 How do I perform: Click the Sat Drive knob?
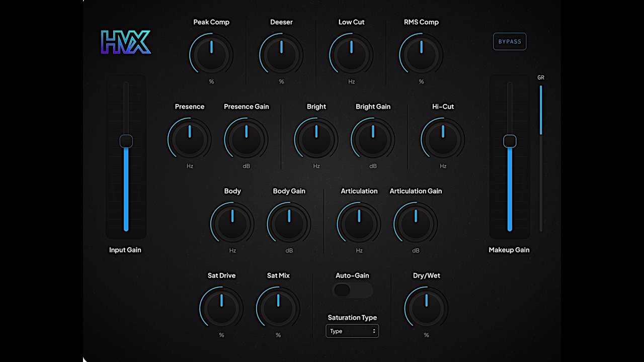(x=221, y=308)
